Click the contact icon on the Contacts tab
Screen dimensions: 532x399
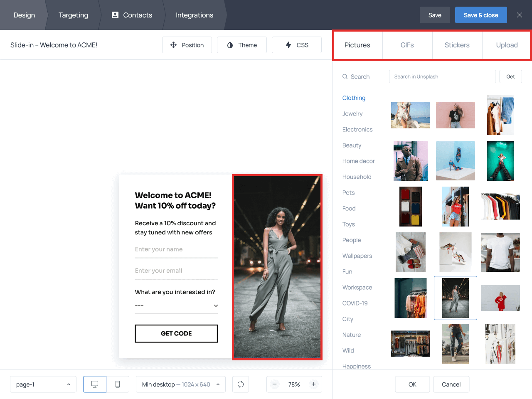(x=114, y=15)
